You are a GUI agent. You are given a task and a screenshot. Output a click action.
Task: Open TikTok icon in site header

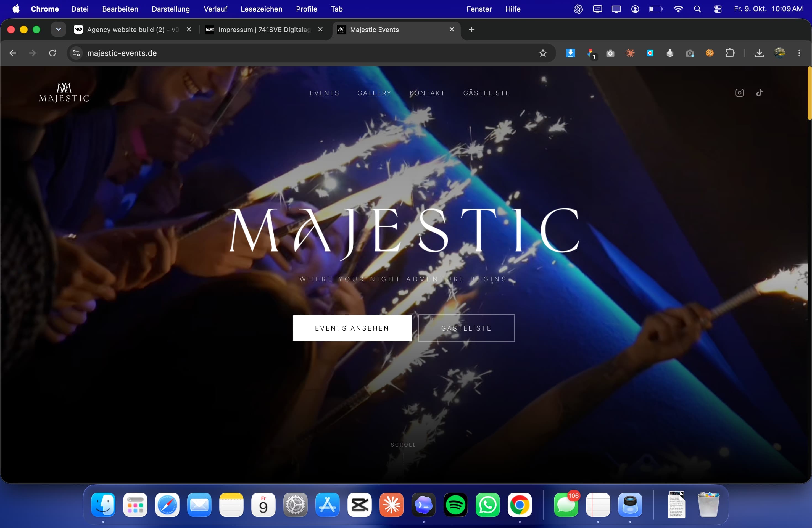click(x=759, y=93)
